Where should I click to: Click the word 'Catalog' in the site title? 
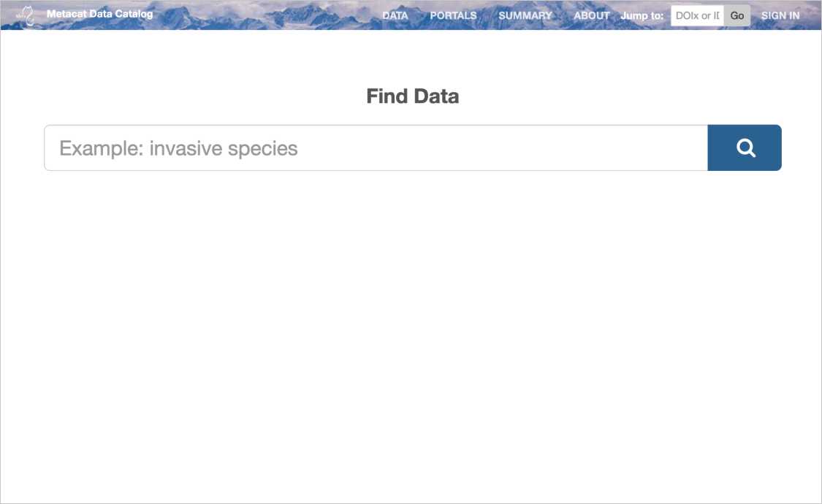click(x=134, y=14)
